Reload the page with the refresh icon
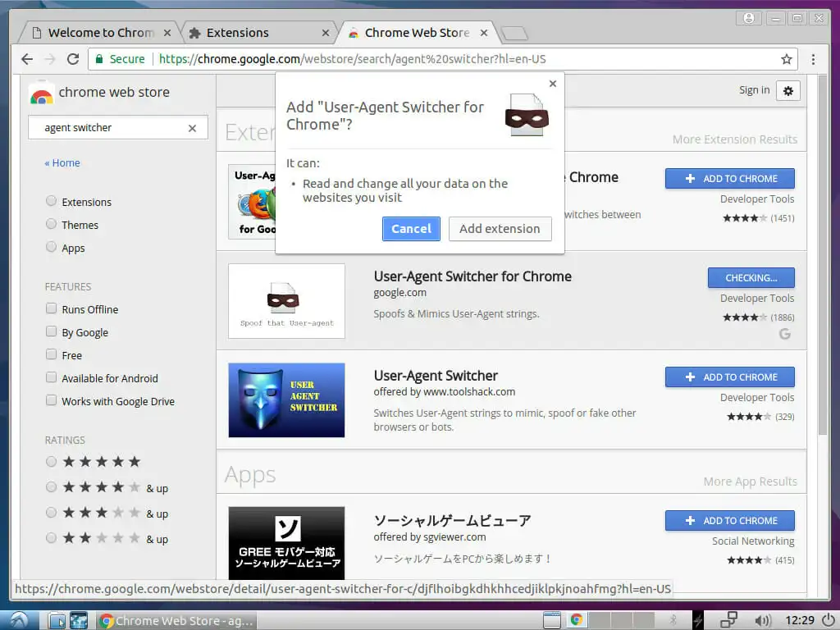 pos(73,59)
